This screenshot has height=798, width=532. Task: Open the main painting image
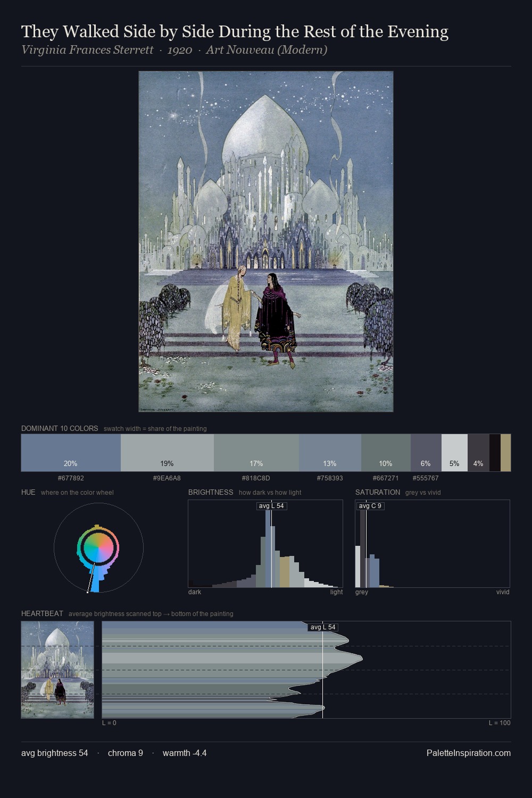[x=266, y=242]
